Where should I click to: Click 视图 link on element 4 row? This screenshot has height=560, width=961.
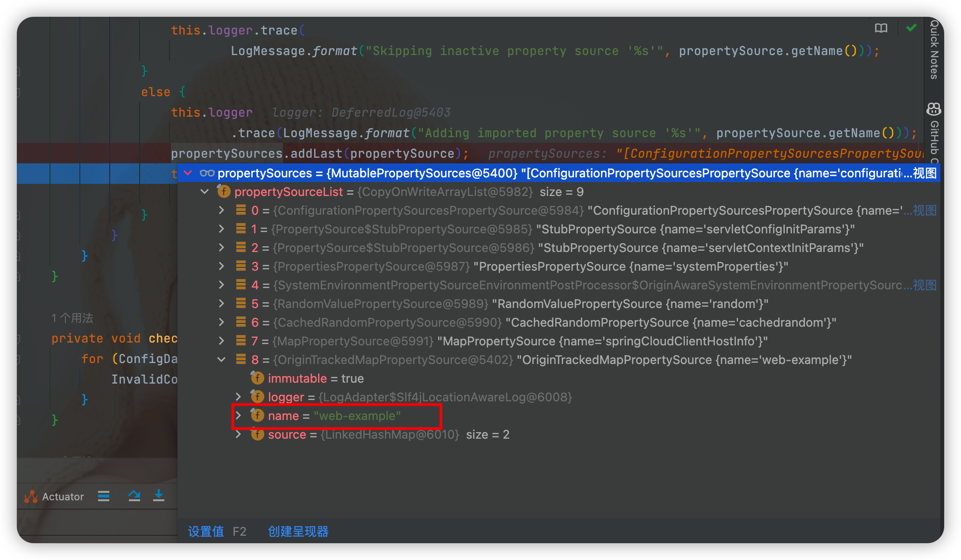tap(925, 285)
